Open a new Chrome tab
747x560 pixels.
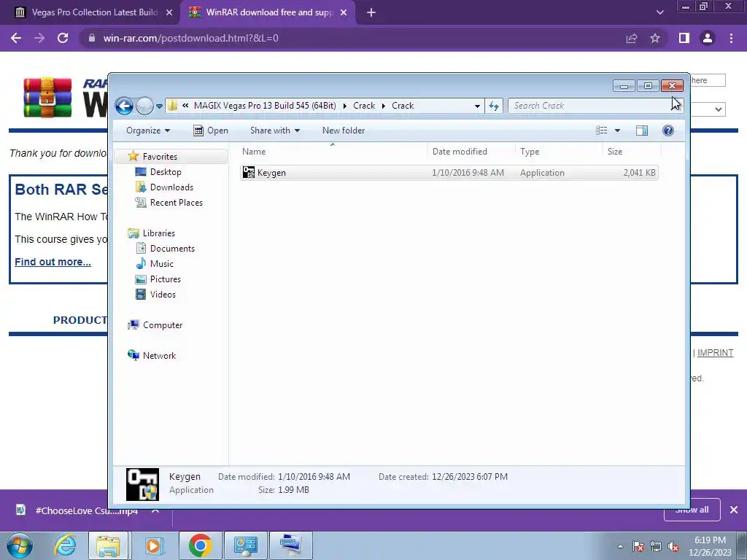pos(371,13)
